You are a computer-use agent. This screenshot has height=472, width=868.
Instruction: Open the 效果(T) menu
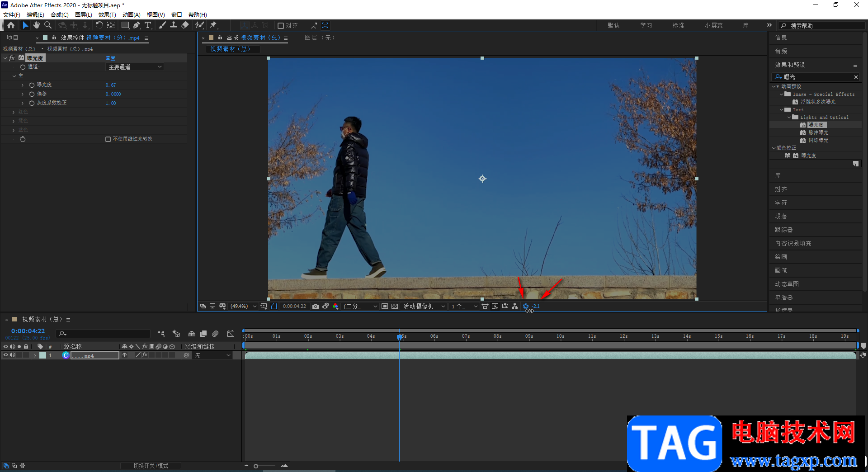coord(107,15)
